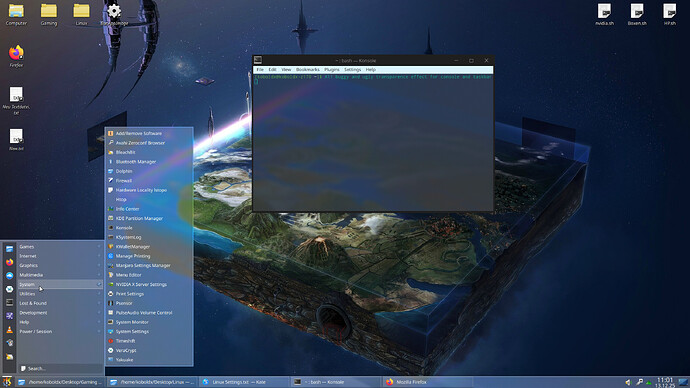
Task: Start BleachBit from the System list
Action: tap(149, 152)
